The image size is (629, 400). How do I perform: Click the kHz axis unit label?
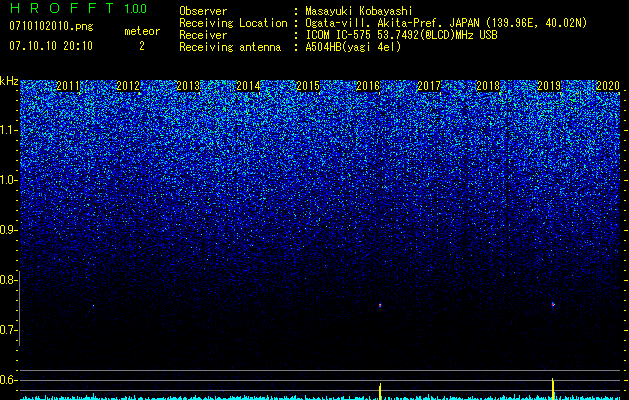(9, 81)
